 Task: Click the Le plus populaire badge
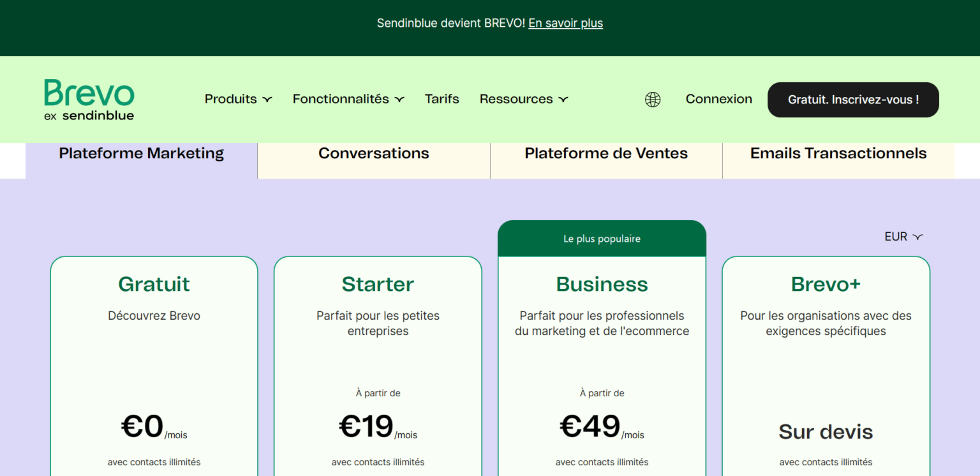tap(602, 238)
